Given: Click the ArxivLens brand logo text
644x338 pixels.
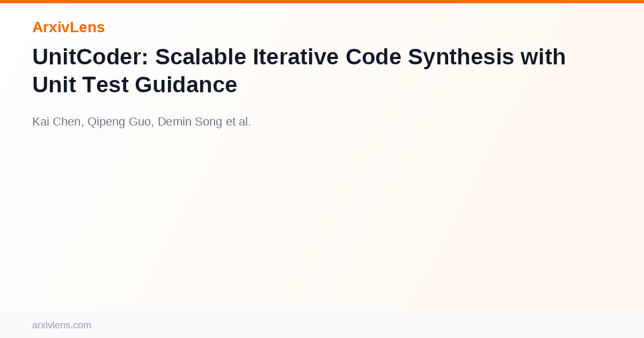Looking at the screenshot, I should pos(68,27).
